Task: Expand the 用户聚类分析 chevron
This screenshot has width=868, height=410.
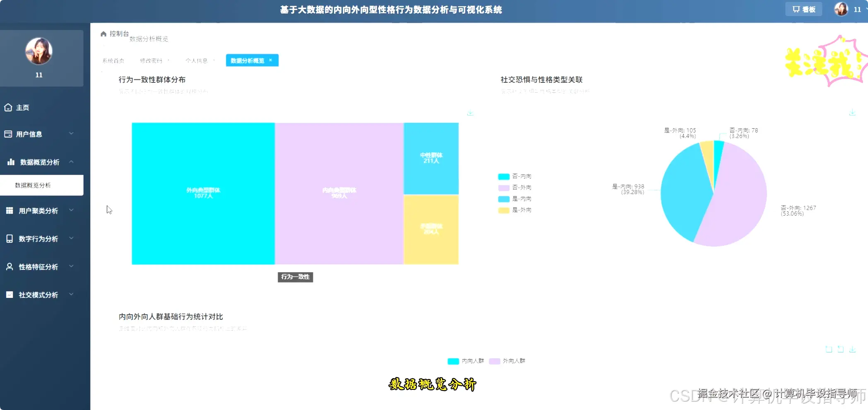Action: (71, 210)
